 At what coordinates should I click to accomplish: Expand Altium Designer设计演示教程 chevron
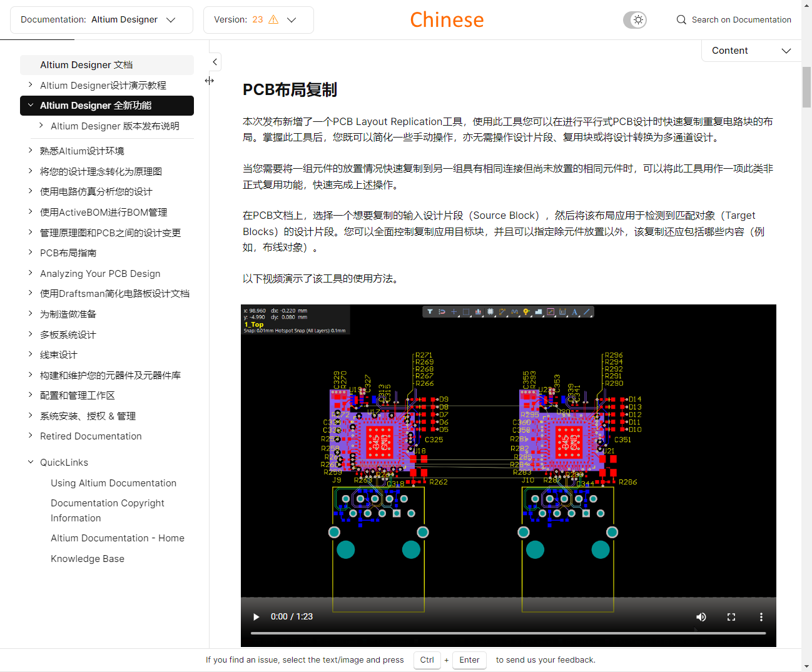pos(30,85)
